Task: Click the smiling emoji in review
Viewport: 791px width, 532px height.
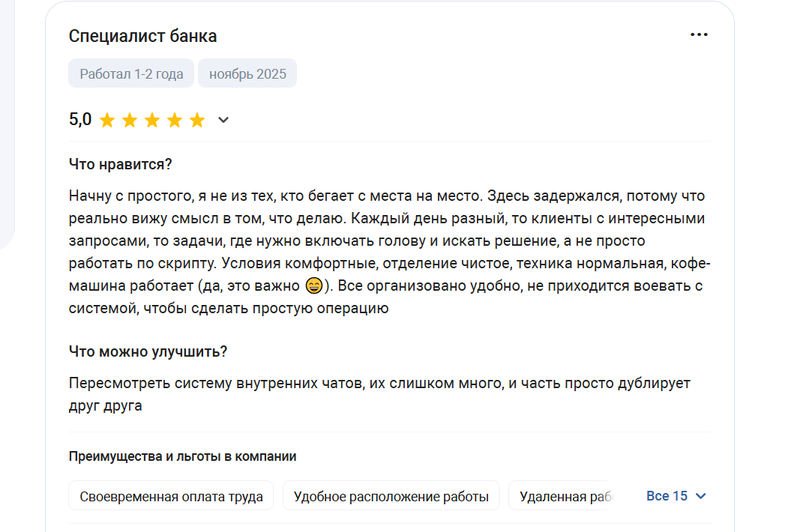Action: click(314, 286)
